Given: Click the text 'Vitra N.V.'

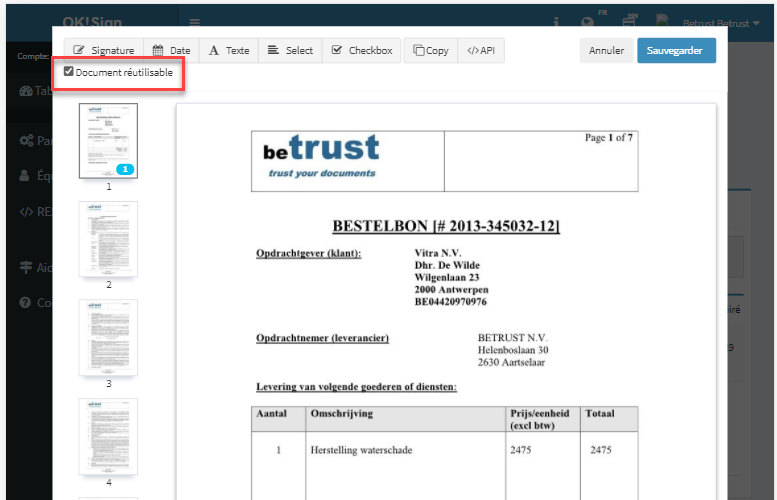Looking at the screenshot, I should pos(438,253).
